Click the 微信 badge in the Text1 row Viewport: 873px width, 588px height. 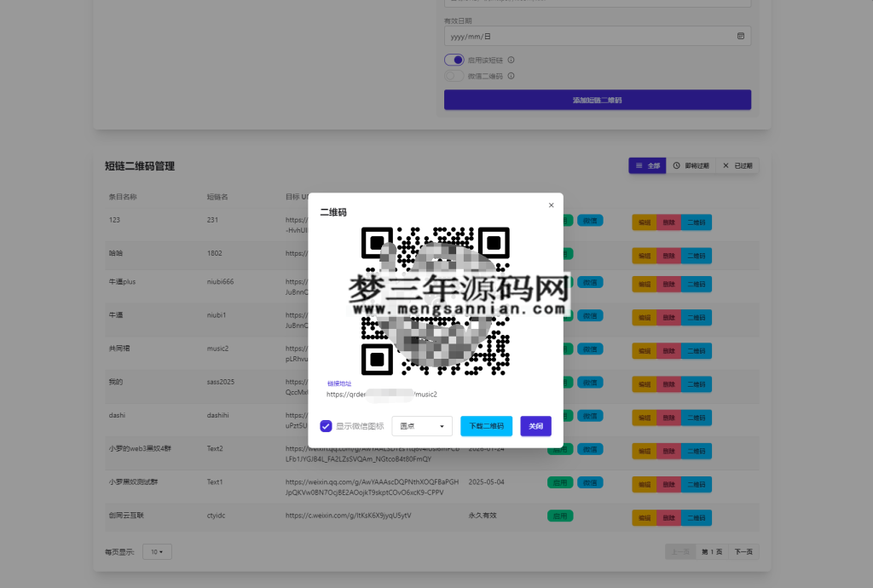point(590,483)
